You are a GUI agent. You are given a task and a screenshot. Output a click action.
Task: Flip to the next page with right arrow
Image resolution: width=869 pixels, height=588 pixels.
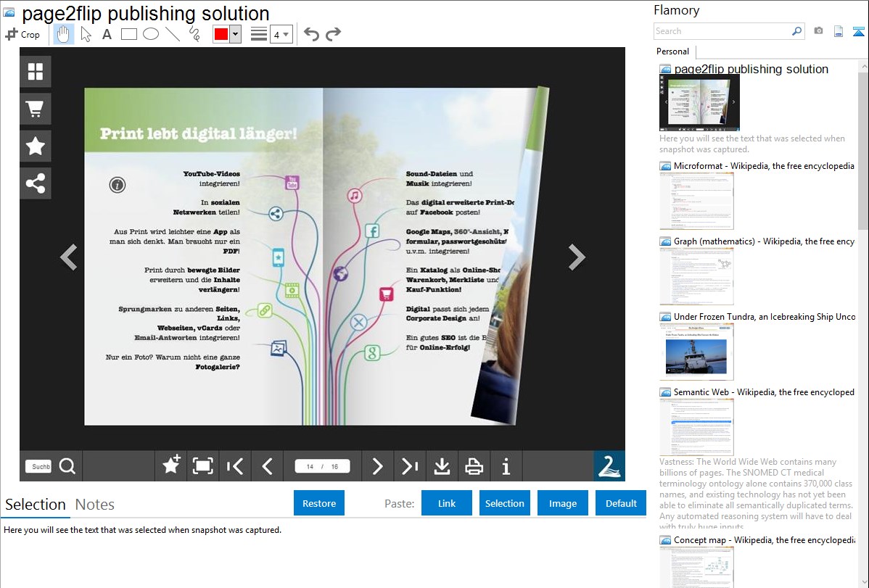point(577,257)
